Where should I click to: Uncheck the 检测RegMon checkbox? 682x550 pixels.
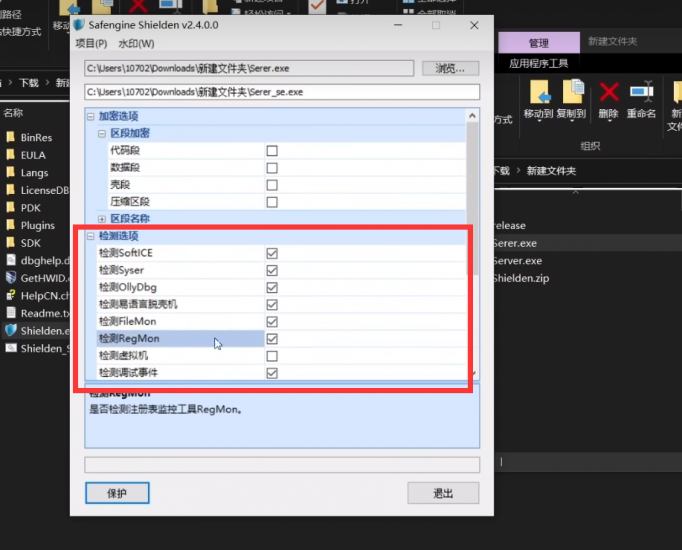click(x=272, y=339)
